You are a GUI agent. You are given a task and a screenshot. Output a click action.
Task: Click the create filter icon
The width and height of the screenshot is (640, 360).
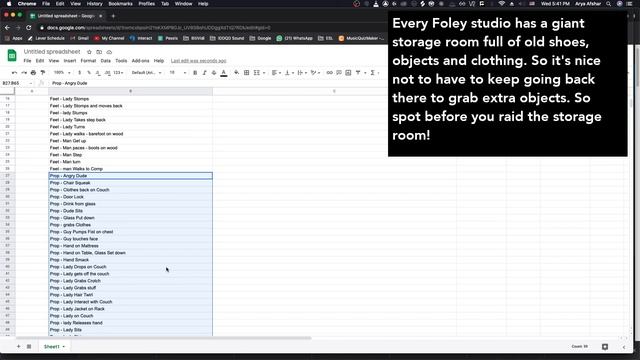pyautogui.click(x=358, y=73)
